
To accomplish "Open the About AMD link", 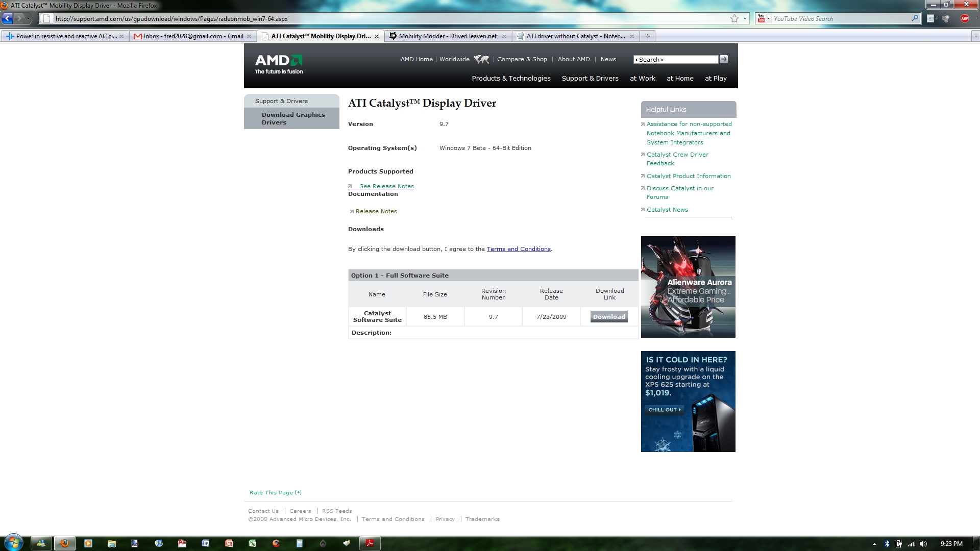I will (574, 59).
